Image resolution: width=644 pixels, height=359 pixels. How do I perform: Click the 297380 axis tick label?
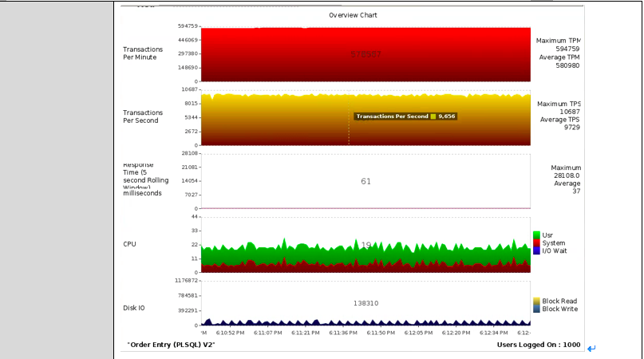click(188, 53)
